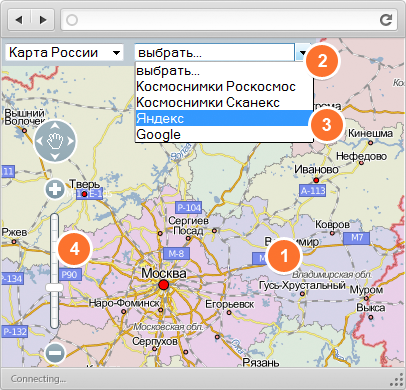Click the hand icon in pan control
Image resolution: width=406 pixels, height=390 pixels.
tap(55, 141)
